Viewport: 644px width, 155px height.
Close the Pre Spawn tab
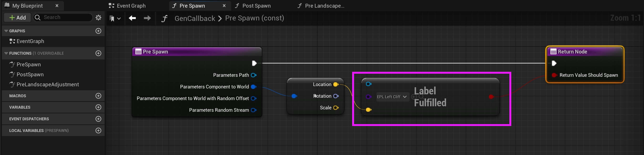click(x=224, y=5)
